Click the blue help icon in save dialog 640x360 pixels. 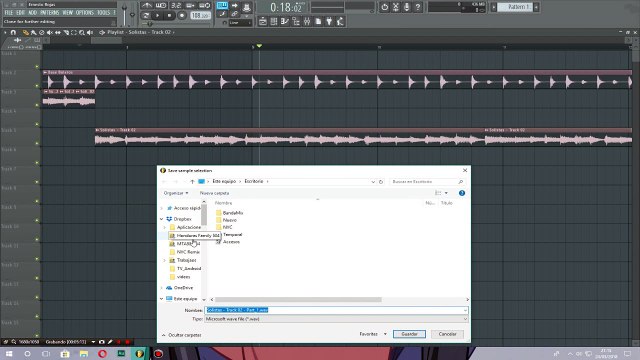click(462, 193)
